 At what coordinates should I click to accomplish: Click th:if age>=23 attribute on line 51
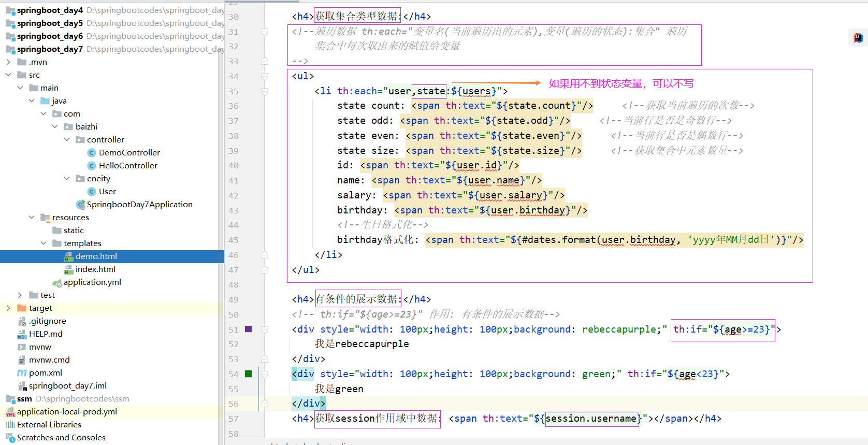724,329
